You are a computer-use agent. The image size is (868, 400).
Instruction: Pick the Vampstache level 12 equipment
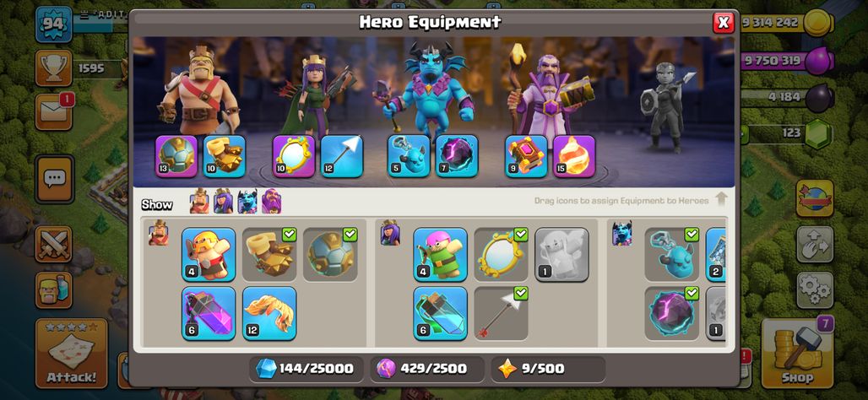tap(269, 313)
